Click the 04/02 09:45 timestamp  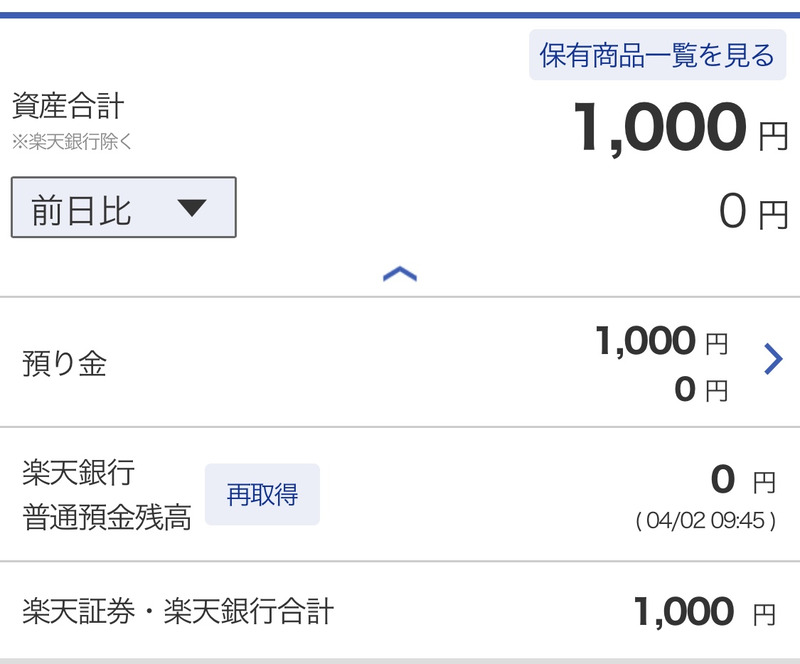[705, 521]
